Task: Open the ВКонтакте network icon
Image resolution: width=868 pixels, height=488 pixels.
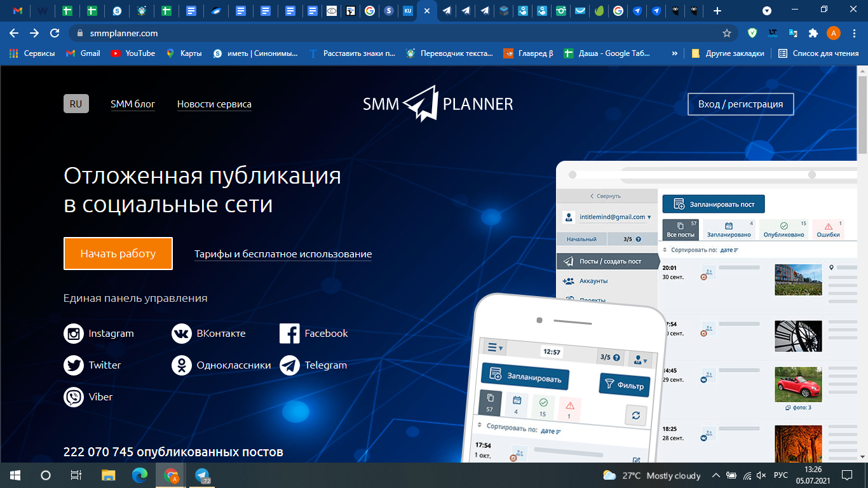Action: click(x=182, y=334)
